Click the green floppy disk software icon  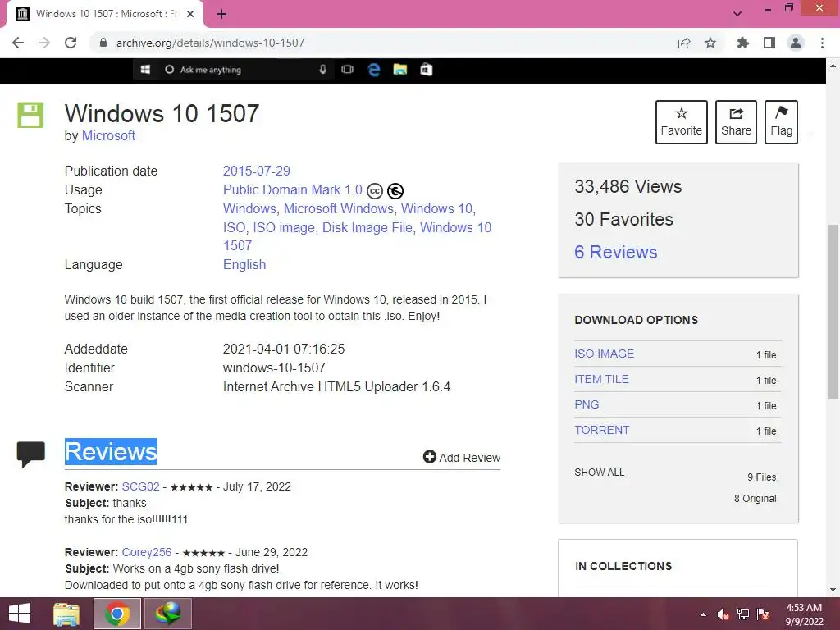point(30,115)
